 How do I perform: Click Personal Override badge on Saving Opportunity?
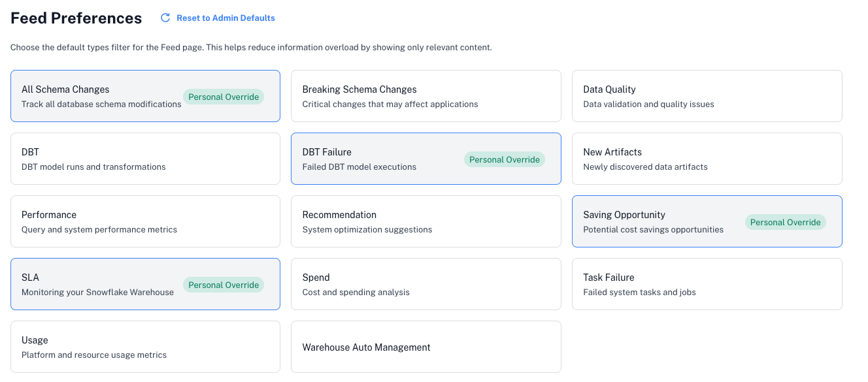tap(785, 223)
